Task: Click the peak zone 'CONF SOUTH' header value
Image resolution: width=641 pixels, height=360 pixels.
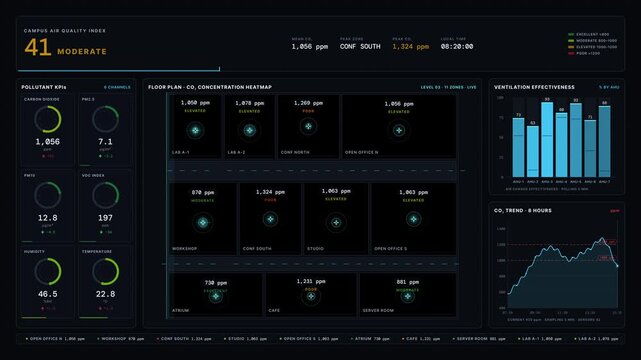Action: tap(360, 47)
